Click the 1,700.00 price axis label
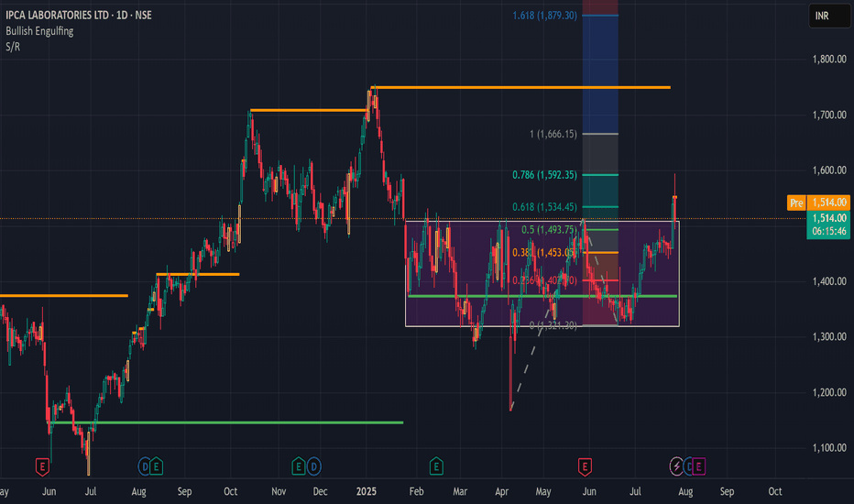This screenshot has width=854, height=504. (x=829, y=115)
